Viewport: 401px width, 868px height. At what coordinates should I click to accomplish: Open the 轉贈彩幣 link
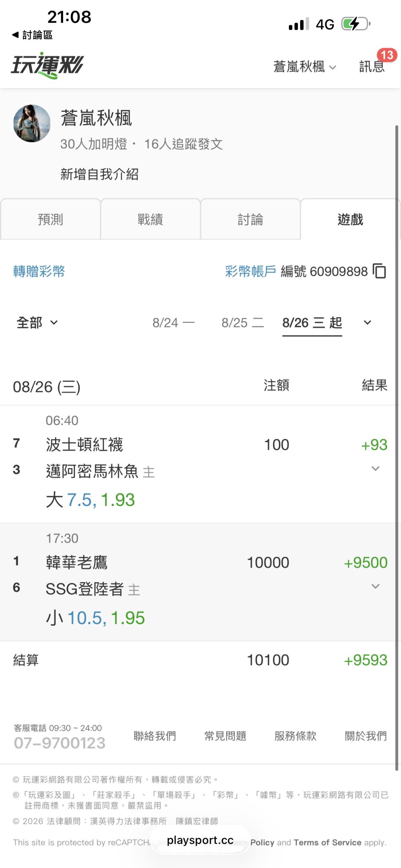pos(39,271)
